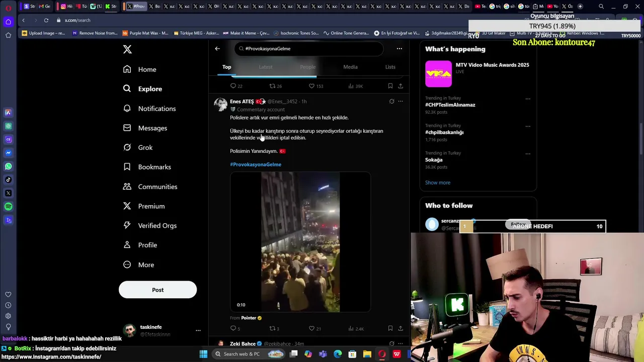Viewport: 644px width, 362px height.
Task: Open Sokağa trending topic
Action: [x=434, y=160]
